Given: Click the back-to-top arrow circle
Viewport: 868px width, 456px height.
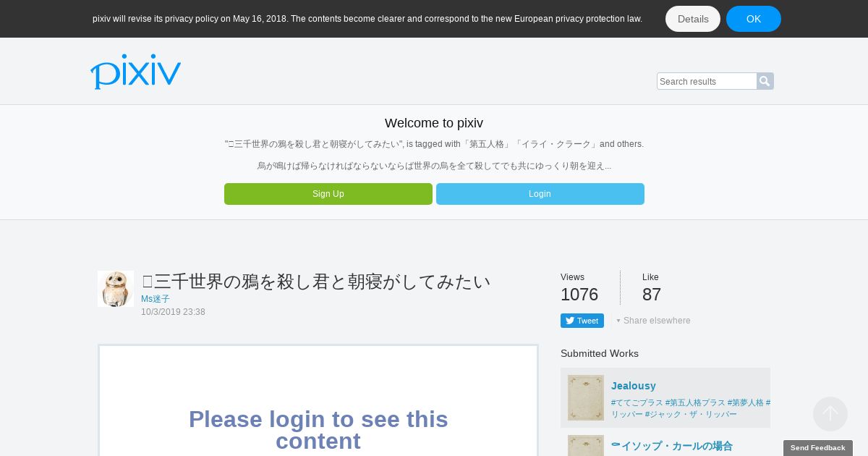Looking at the screenshot, I should click(830, 414).
